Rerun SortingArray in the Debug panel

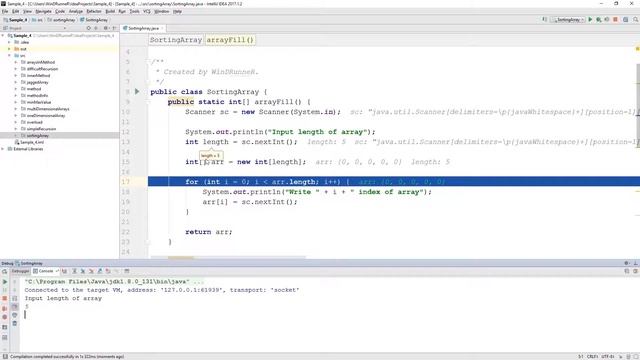[5, 271]
